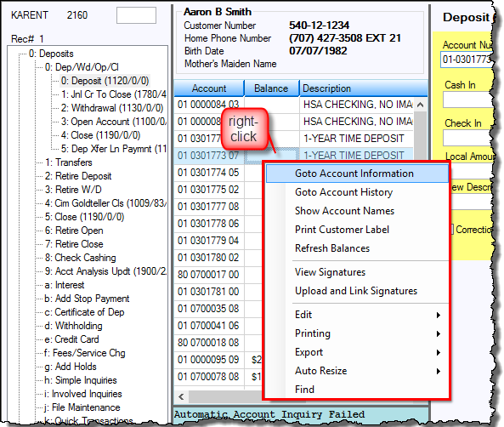Click the horizontal scroll-left arrow

coord(181,396)
